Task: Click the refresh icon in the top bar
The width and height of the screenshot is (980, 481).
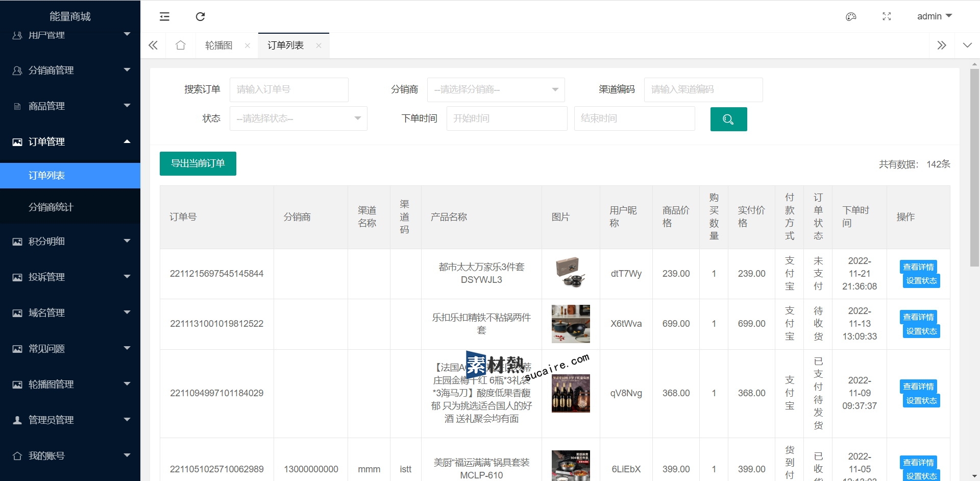Action: (200, 17)
